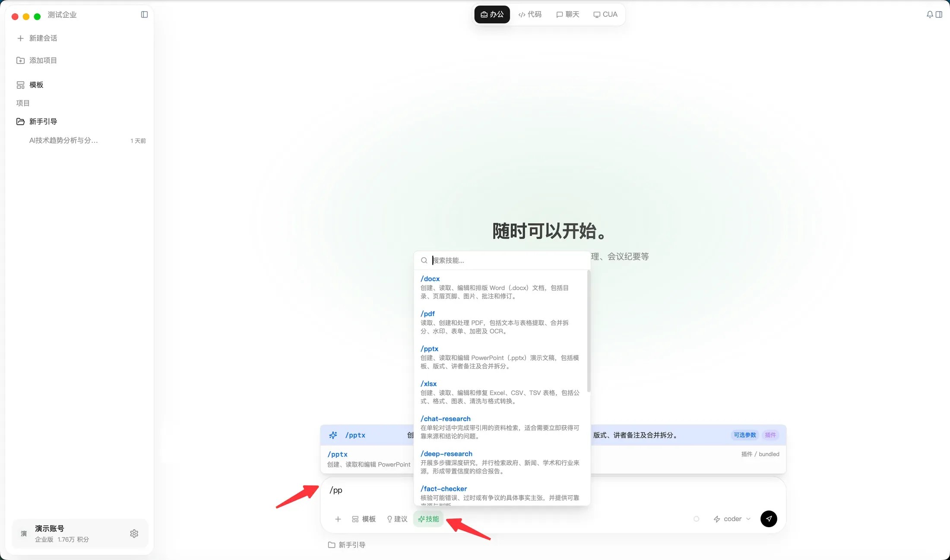This screenshot has width=950, height=560.
Task: Click the message input containing /pp
Action: 553,490
